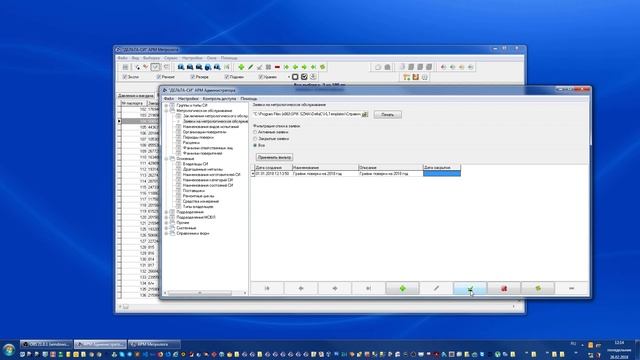640x360 pixels.
Task: Click the Применить фильтр button
Action: coord(274,157)
